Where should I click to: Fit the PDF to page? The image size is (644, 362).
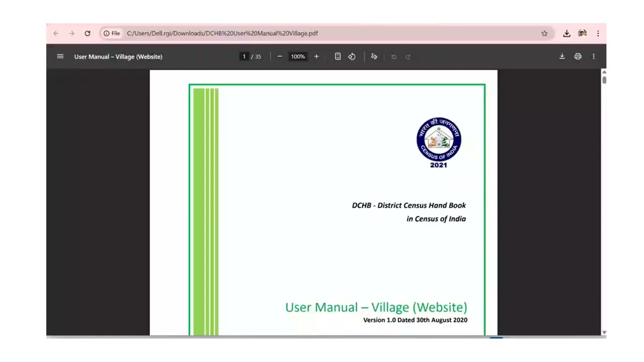point(338,56)
